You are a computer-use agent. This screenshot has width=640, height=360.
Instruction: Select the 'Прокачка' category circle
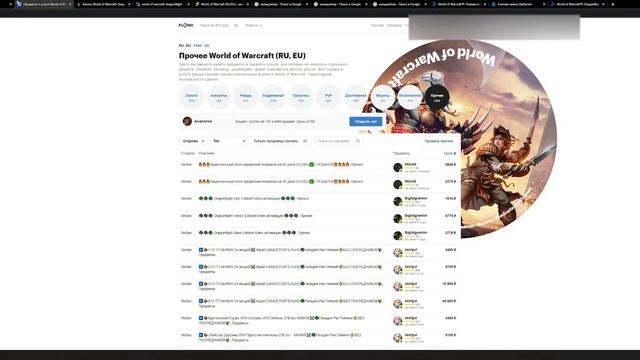pos(301,97)
